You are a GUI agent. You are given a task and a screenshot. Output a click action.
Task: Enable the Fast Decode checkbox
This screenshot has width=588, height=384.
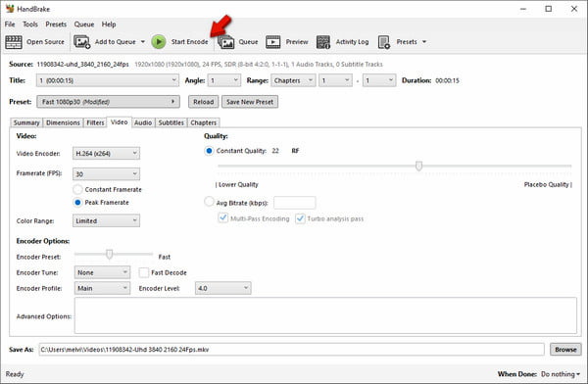[144, 272]
